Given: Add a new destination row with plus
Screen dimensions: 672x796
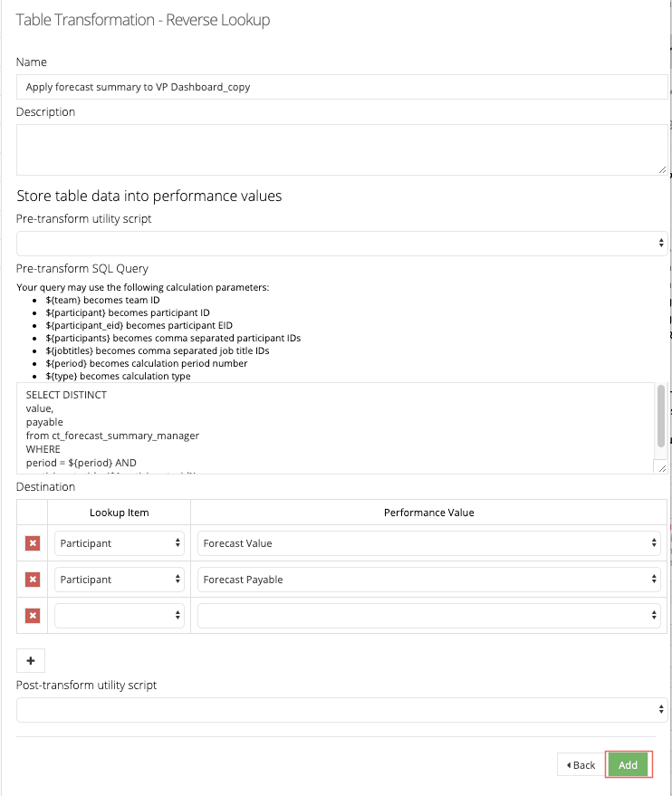Looking at the screenshot, I should click(x=31, y=660).
